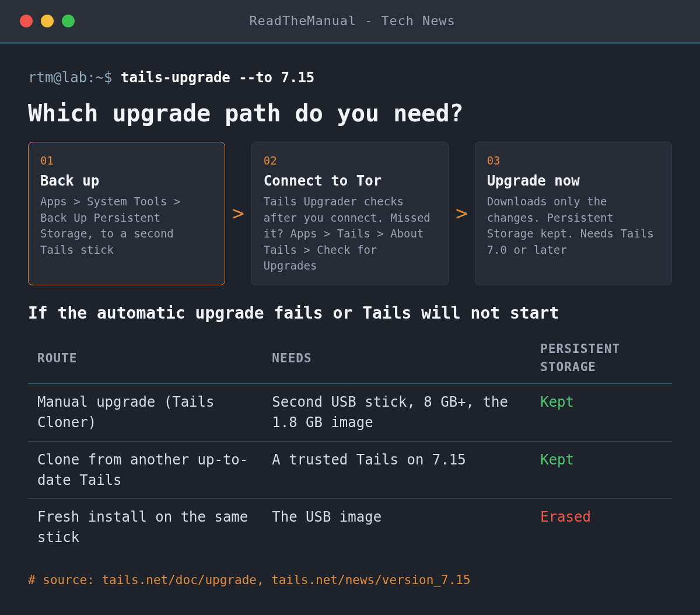Viewport: 700px width, 615px height.
Task: Click the Upgrade now card title
Action: pos(533,181)
